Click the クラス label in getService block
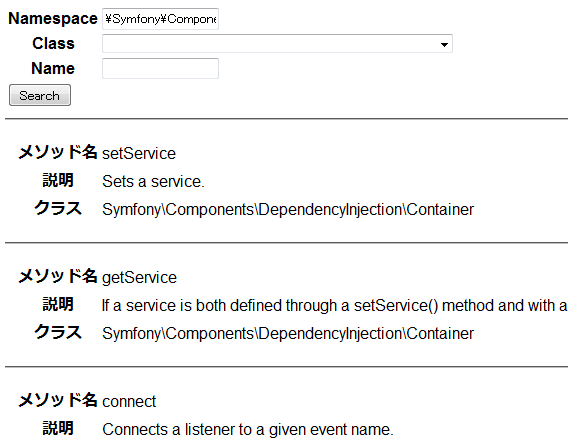Viewport: 568px width, 445px height. pyautogui.click(x=58, y=332)
